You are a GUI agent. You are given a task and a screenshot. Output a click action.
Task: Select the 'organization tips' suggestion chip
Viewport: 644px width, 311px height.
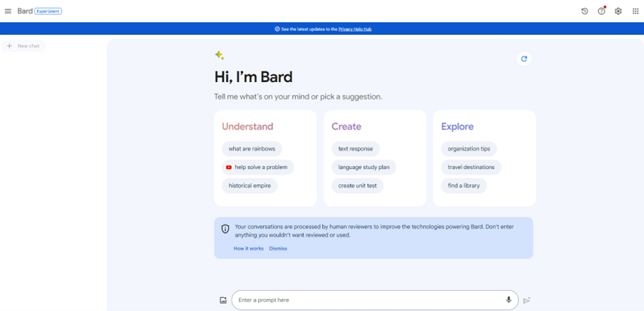469,148
